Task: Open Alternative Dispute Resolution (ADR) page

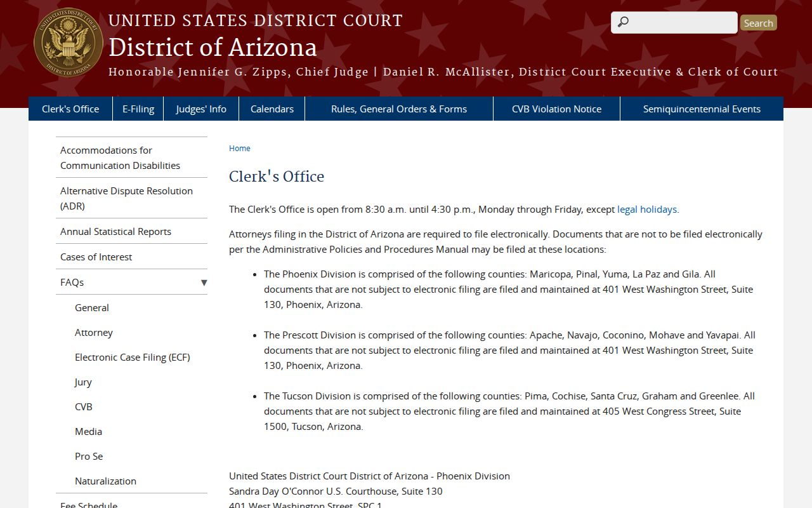Action: click(131, 198)
